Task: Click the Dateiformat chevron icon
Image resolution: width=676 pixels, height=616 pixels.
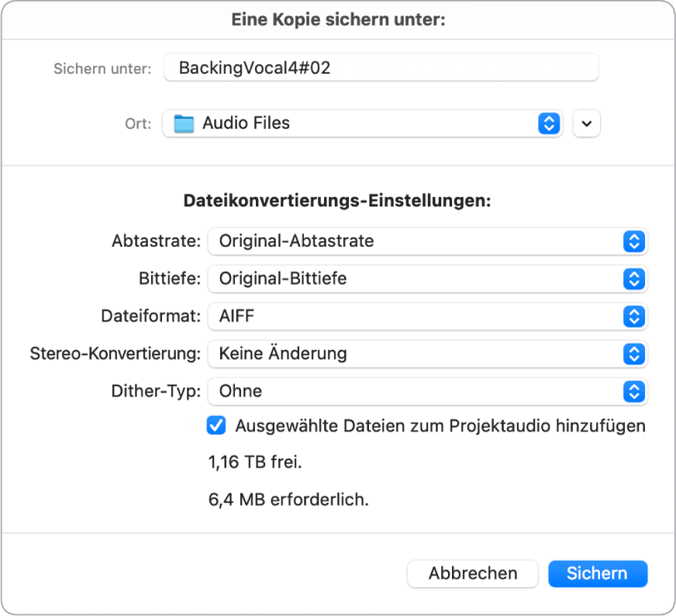Action: point(636,316)
